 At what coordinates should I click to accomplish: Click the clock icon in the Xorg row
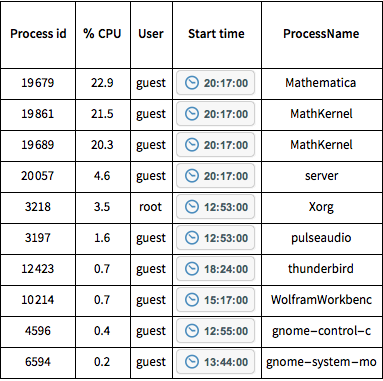(192, 207)
